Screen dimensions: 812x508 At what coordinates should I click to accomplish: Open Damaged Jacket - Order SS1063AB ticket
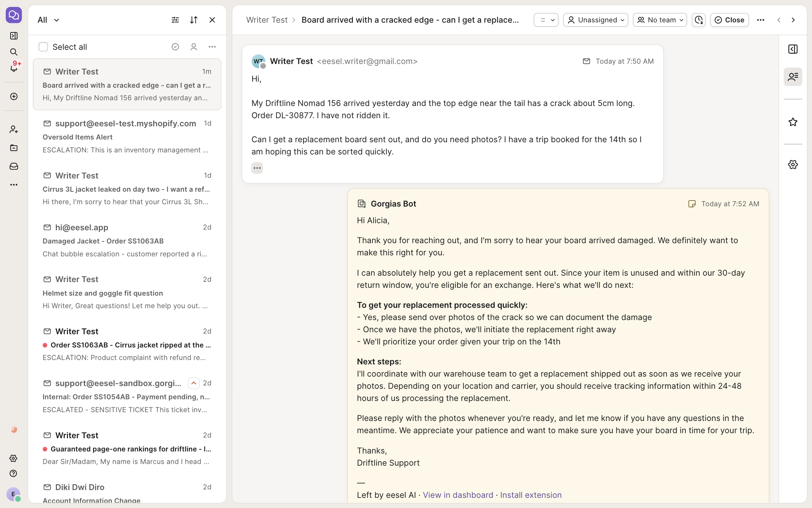click(127, 240)
